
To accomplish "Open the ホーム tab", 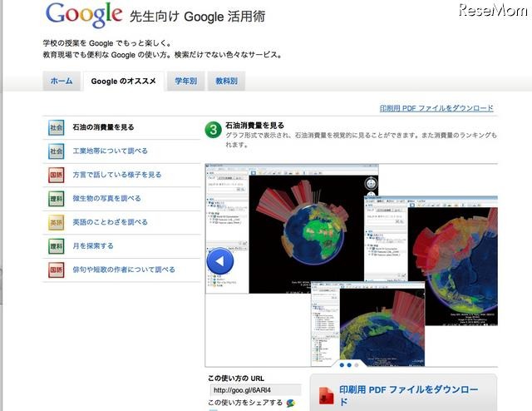I will 62,81.
